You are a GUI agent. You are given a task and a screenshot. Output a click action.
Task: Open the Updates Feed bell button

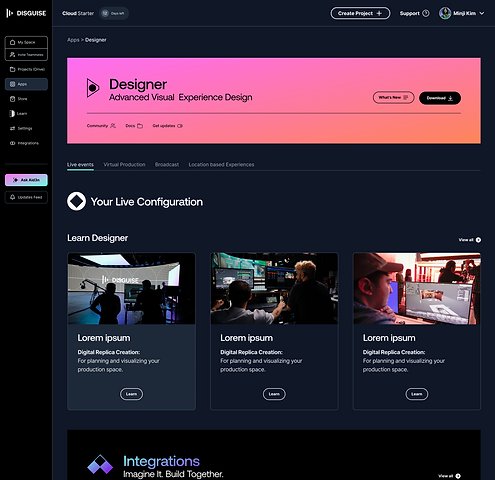click(x=26, y=197)
